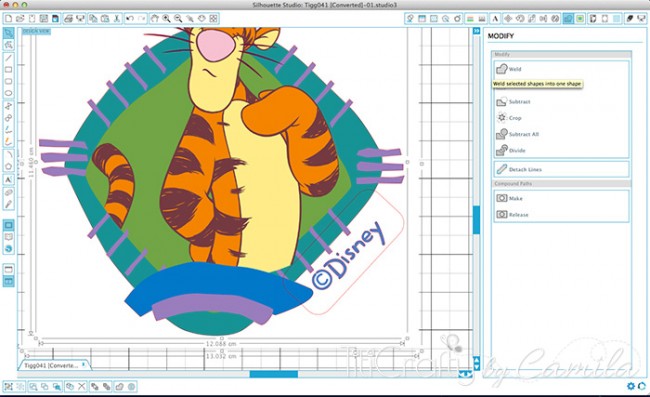Open the Silhouette Online Store globe icon

coord(8,249)
